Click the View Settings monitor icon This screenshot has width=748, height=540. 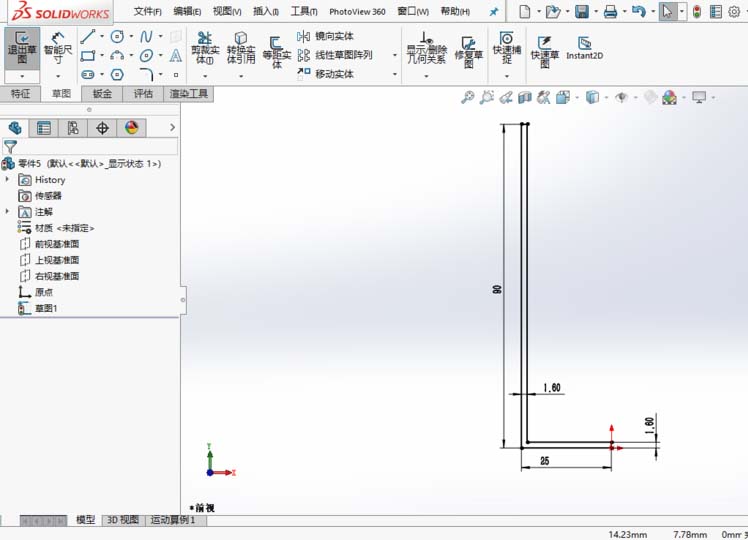(x=699, y=98)
